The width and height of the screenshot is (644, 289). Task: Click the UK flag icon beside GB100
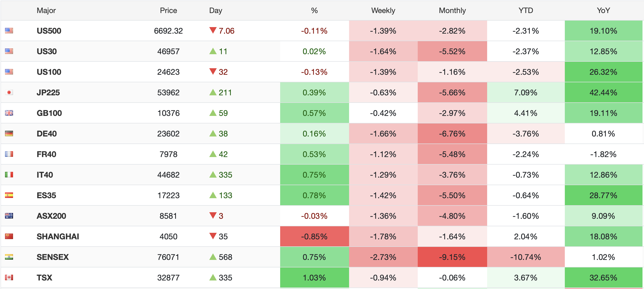[9, 113]
